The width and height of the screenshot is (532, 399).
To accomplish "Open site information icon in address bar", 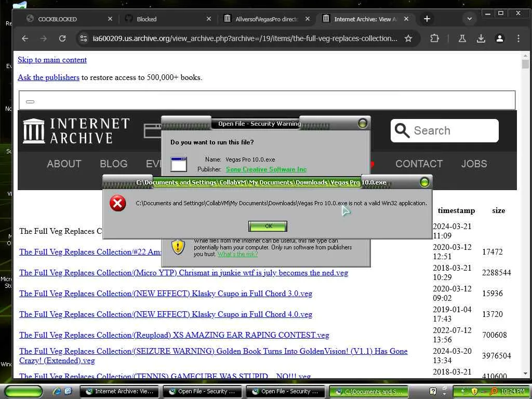I will [84, 38].
